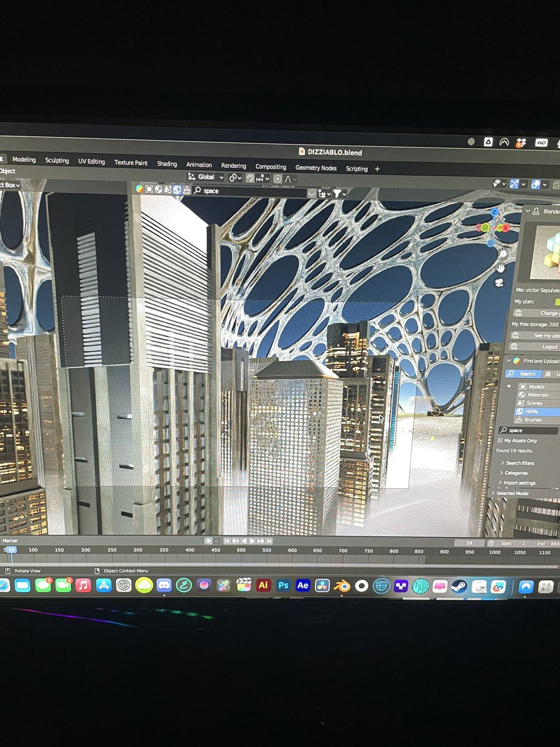Open the Shading workspace tab
Screen dimensions: 560x747
167,164
